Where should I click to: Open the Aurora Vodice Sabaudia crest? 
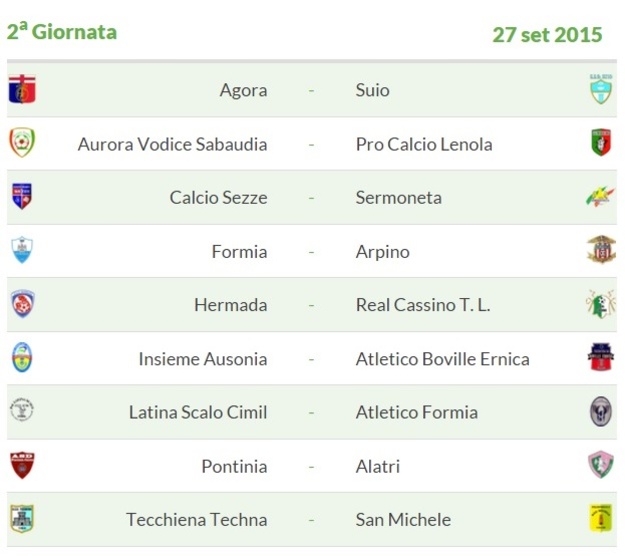pyautogui.click(x=22, y=142)
